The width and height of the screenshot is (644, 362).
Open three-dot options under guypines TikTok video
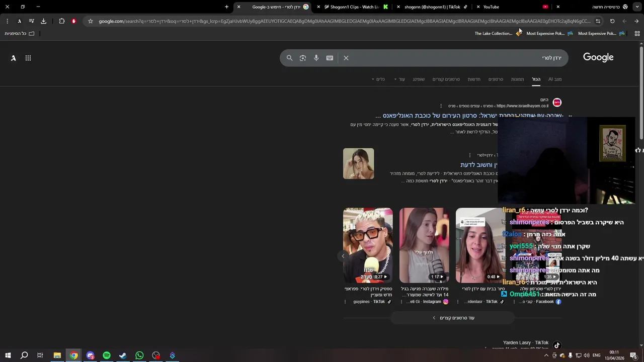[x=345, y=302]
